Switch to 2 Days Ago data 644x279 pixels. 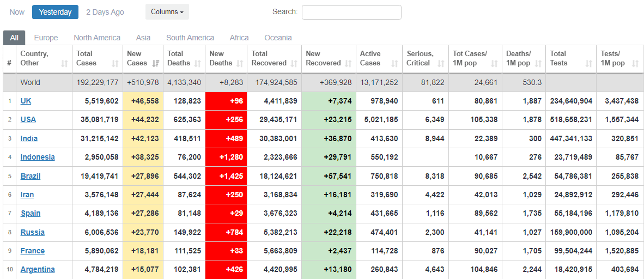click(x=105, y=12)
